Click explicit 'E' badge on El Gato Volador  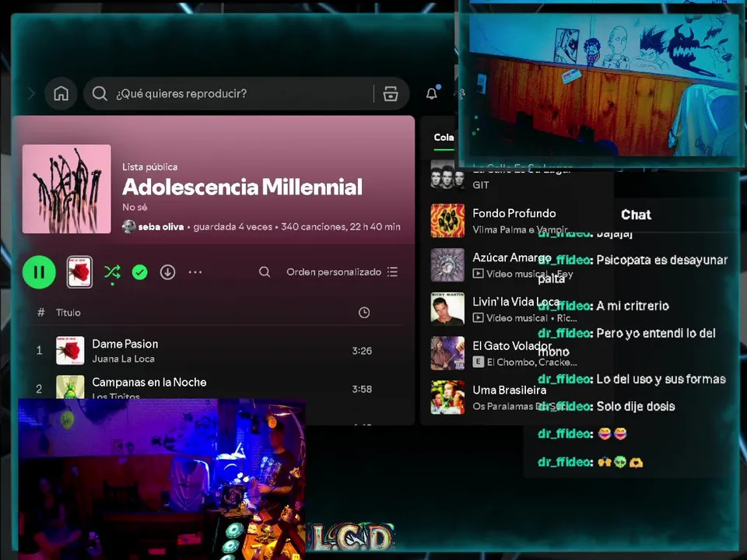click(x=479, y=362)
